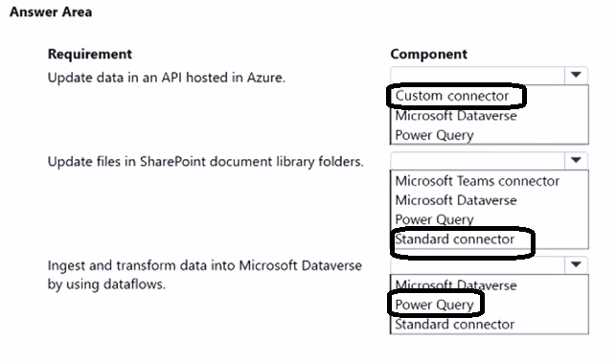Screen dimensions: 616x364
Task: Pick Power Query in second component list
Action: click(434, 219)
